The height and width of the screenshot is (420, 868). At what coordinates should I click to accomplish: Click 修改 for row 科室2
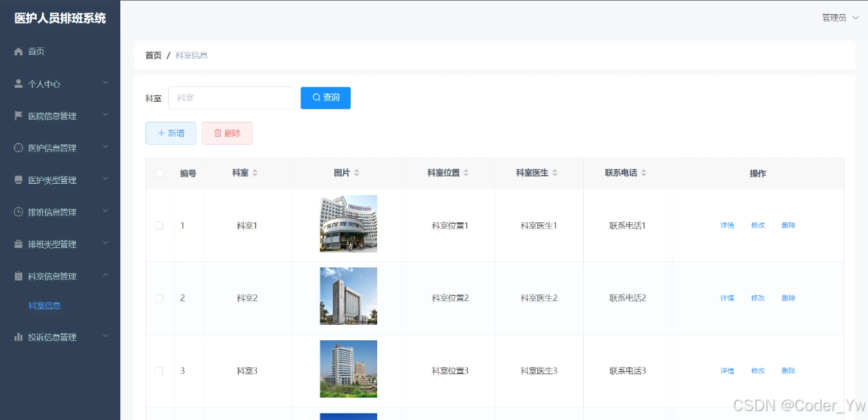pos(758,298)
